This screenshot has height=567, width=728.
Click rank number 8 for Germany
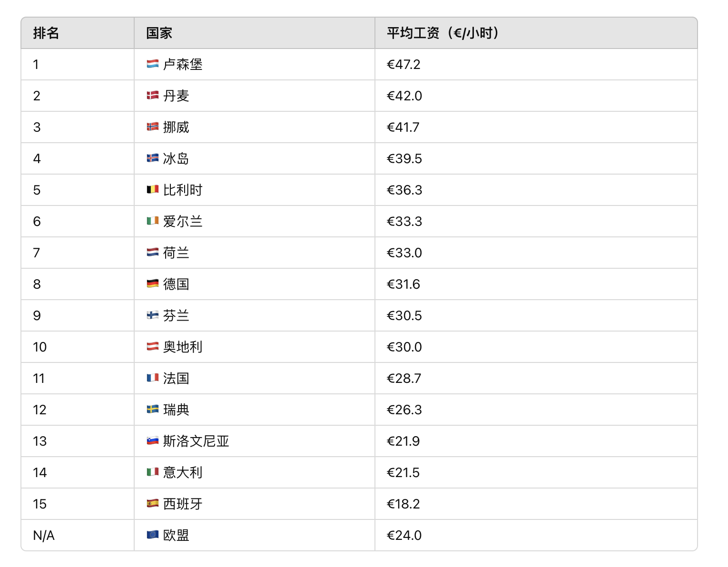37,284
